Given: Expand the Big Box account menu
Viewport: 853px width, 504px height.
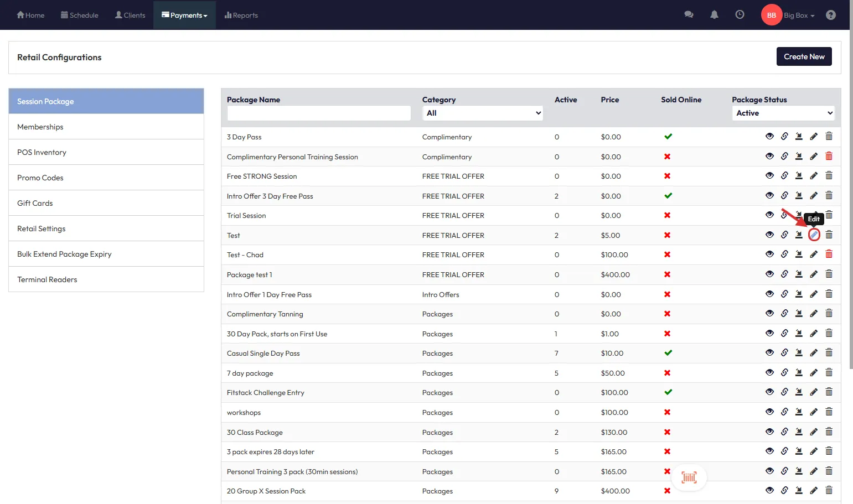Looking at the screenshot, I should [x=799, y=15].
